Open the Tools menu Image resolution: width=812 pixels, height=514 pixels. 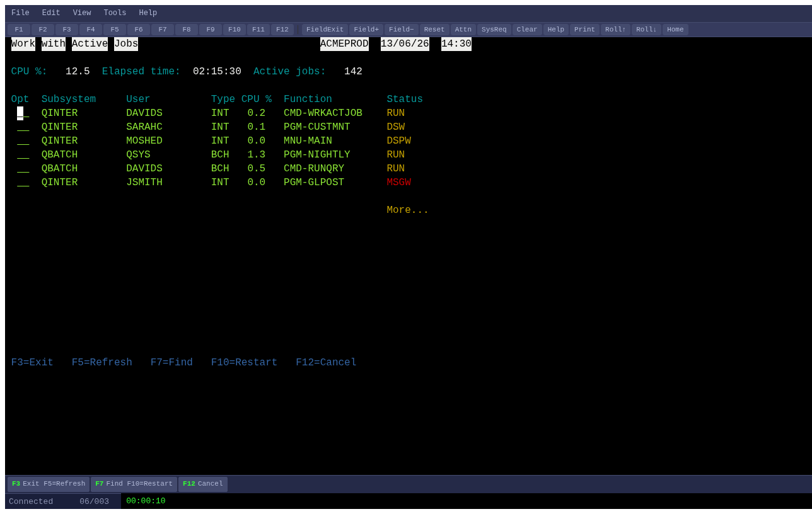point(115,13)
